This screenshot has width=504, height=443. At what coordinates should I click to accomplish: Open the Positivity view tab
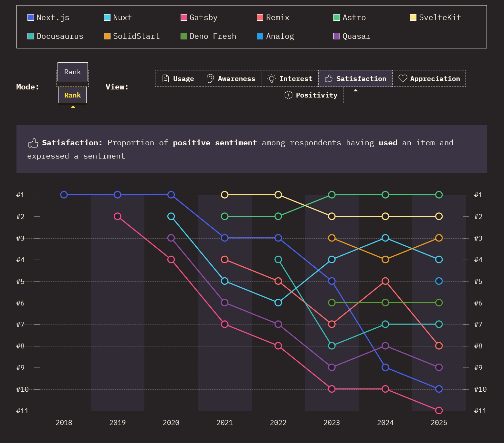[310, 95]
